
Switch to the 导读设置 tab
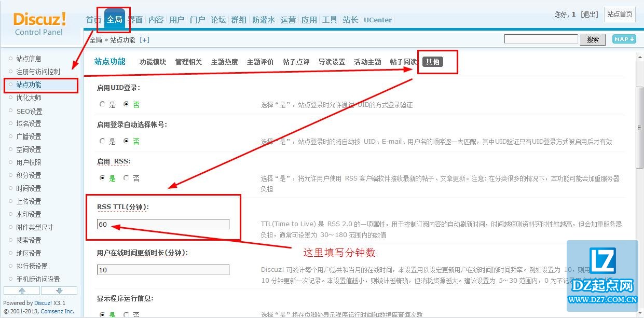point(332,62)
